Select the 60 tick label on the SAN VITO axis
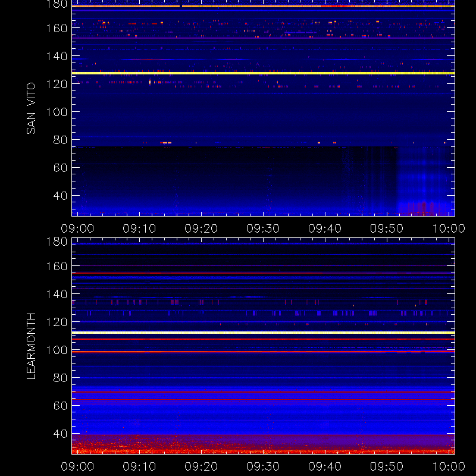 [60, 168]
